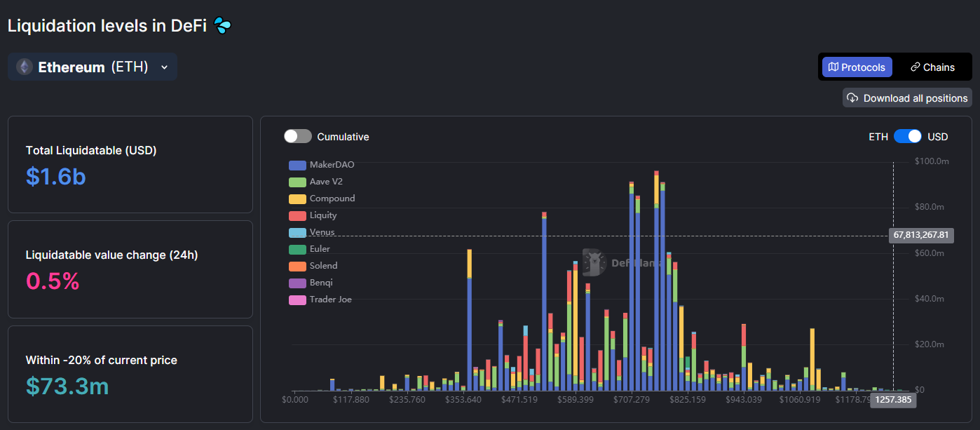The height and width of the screenshot is (430, 980).
Task: Click the Trader Joe legend label
Action: 331,300
